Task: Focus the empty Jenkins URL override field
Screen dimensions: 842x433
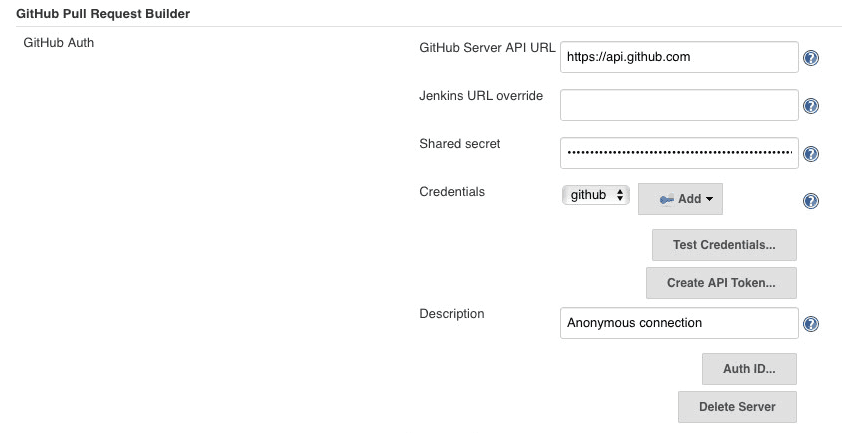Action: click(x=679, y=105)
